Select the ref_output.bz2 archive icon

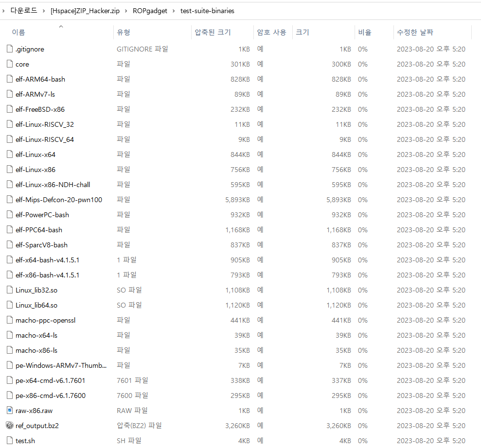(x=10, y=425)
